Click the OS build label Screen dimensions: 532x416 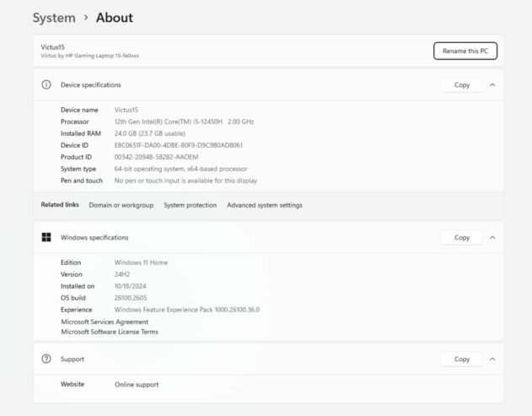click(x=73, y=298)
